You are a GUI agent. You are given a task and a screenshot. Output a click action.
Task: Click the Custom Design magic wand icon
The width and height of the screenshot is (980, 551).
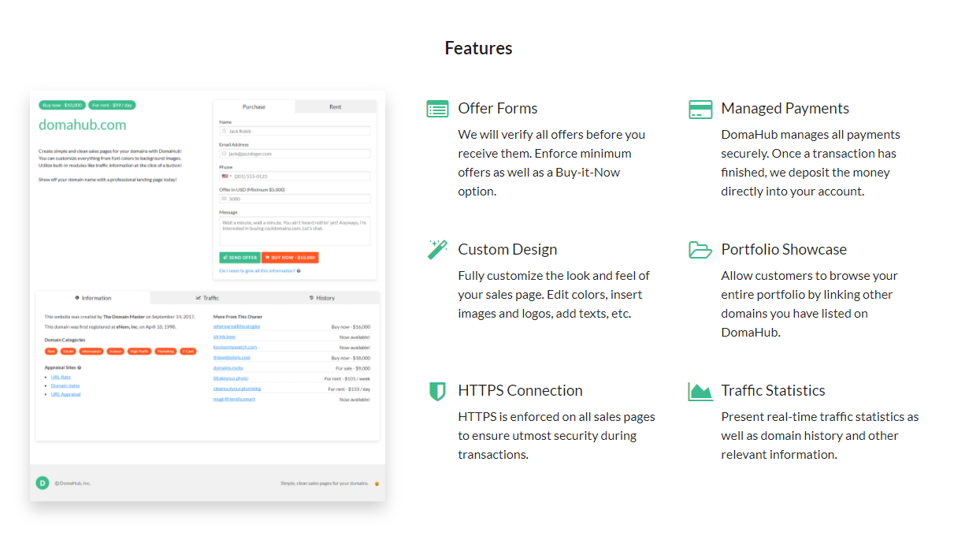coord(437,250)
